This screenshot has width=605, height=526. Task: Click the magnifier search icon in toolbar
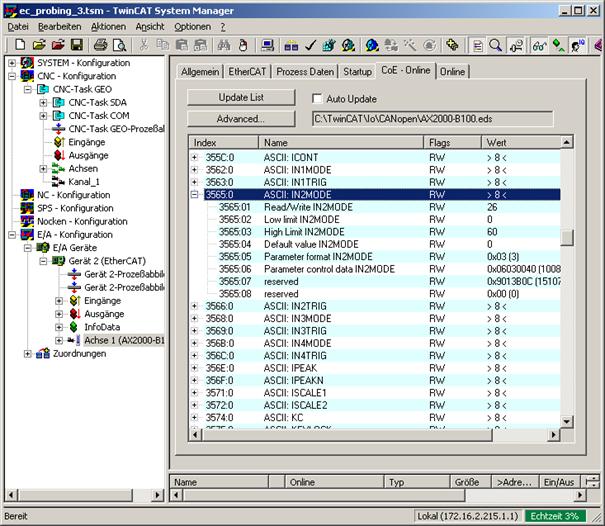tap(496, 45)
